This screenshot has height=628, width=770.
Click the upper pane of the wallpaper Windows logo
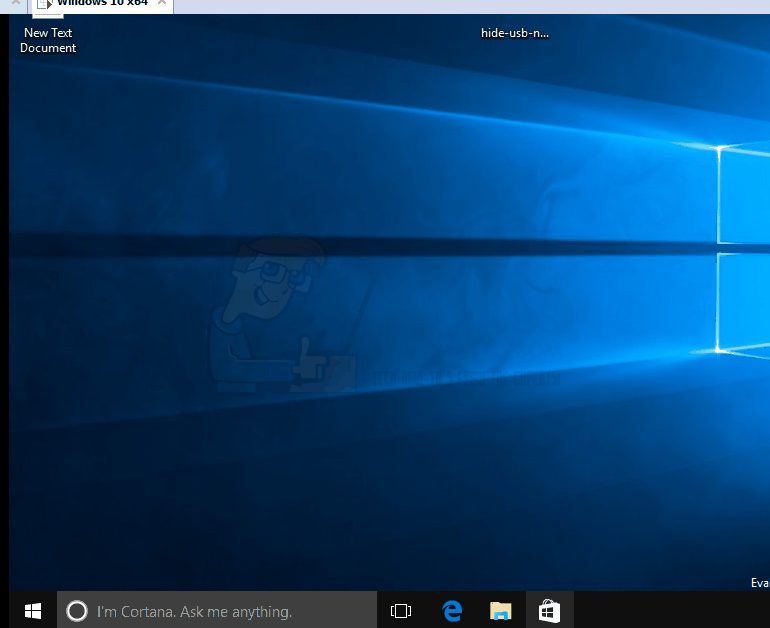[x=744, y=195]
